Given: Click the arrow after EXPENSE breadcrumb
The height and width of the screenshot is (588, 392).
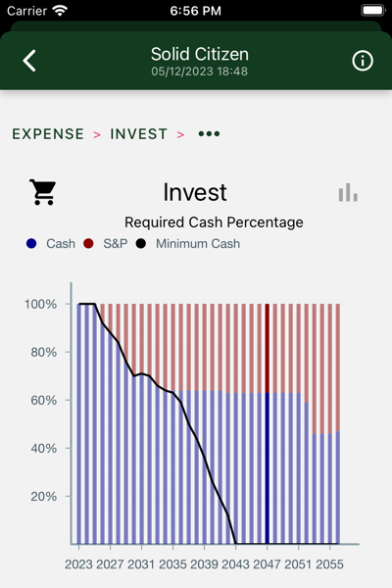Looking at the screenshot, I should click(x=97, y=134).
